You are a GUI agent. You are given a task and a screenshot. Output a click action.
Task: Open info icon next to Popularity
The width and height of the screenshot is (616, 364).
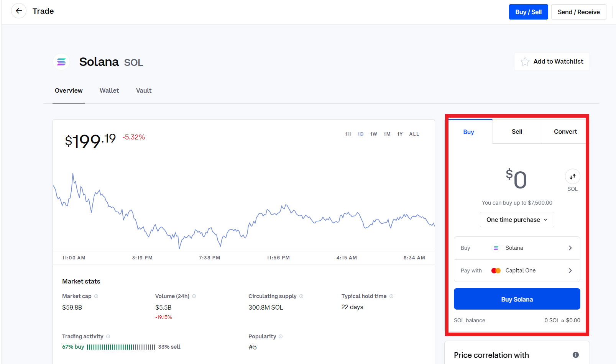[281, 336]
